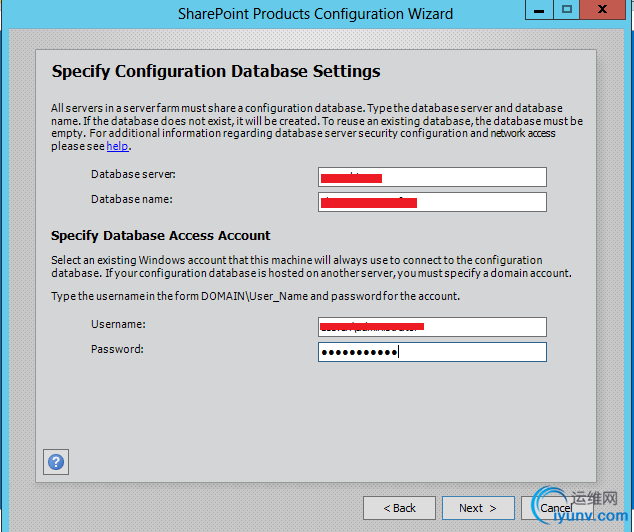Viewport: 634px width, 532px height.
Task: Click the 'Database server:' label
Action: coord(133,174)
